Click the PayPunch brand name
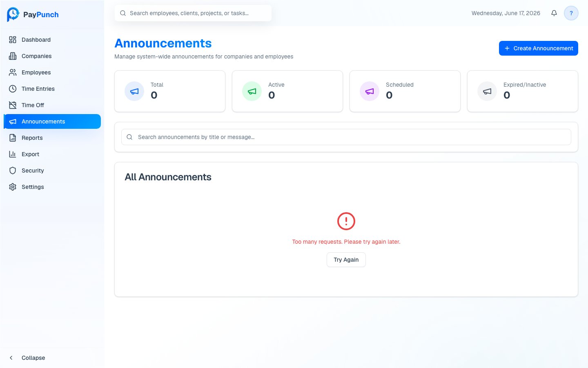This screenshot has width=588, height=368. [41, 15]
